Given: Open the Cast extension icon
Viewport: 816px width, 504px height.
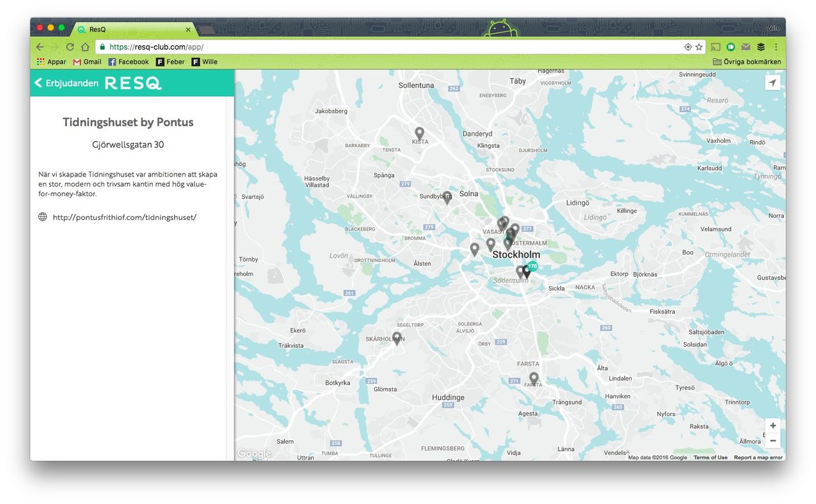Looking at the screenshot, I should [716, 47].
